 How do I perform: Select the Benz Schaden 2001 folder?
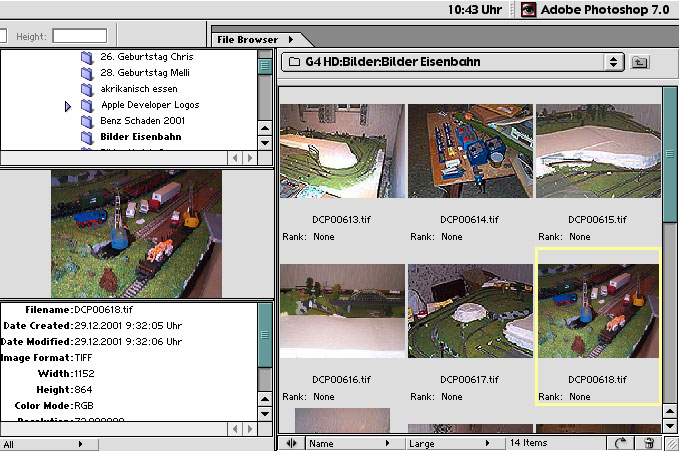click(x=142, y=121)
